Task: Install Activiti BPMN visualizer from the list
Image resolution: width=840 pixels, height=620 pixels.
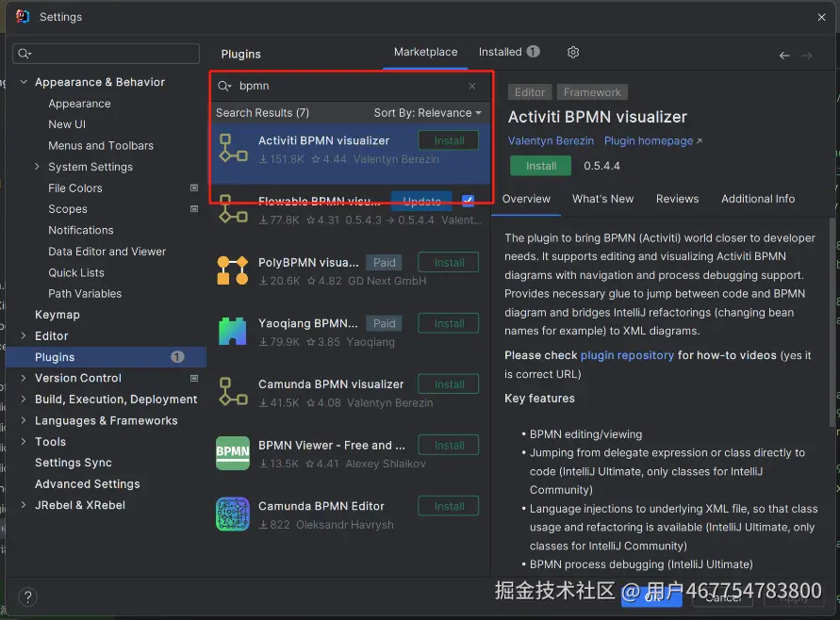Action: (449, 140)
